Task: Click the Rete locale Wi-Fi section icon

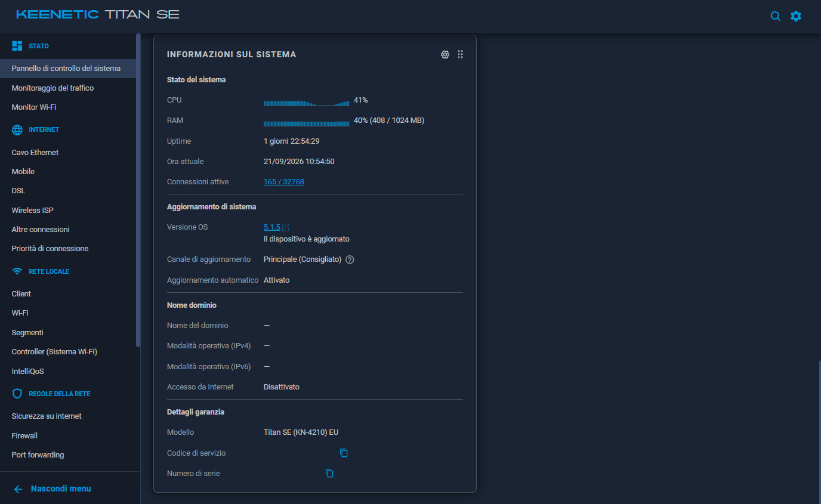Action: 17,271
